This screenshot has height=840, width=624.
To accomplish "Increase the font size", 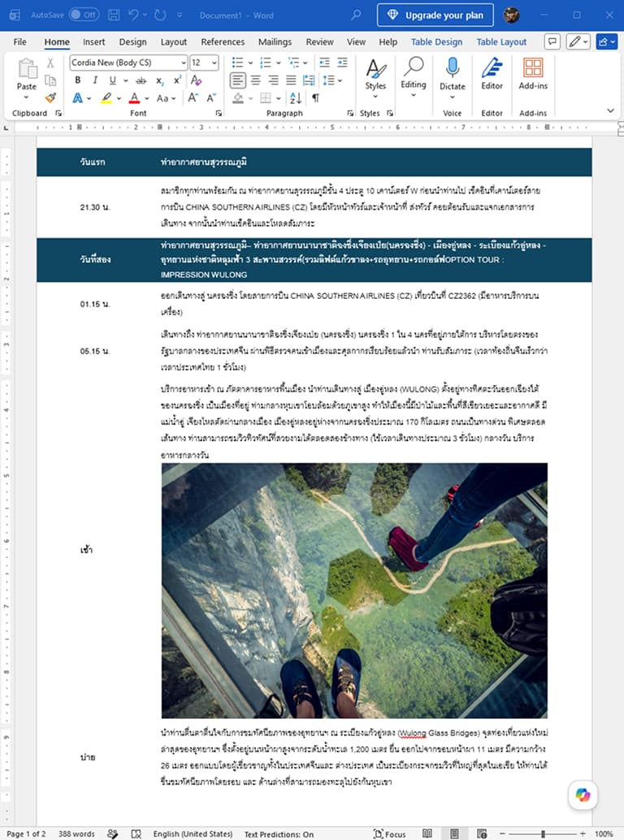I will point(193,97).
